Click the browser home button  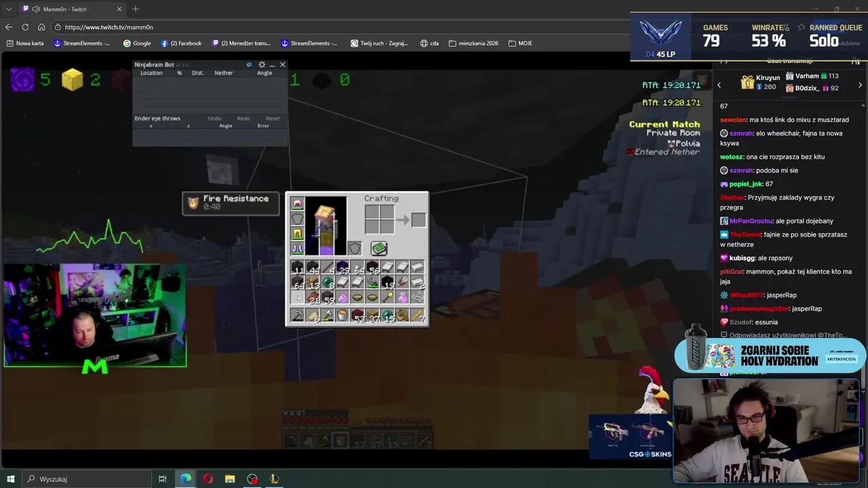pos(41,27)
